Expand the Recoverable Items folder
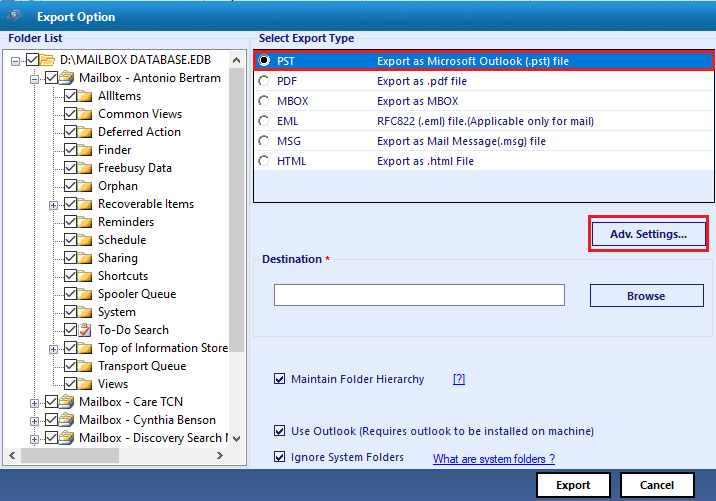716x501 pixels. (x=53, y=204)
